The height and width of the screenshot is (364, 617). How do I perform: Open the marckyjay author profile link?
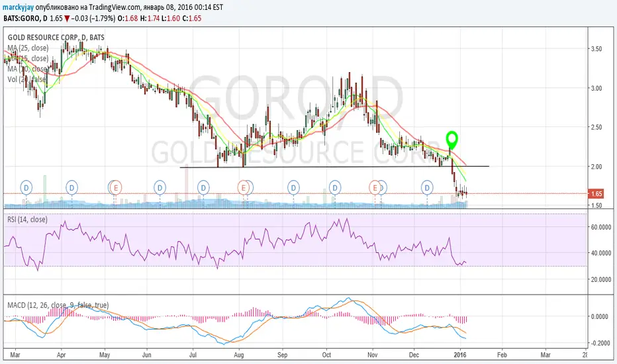tap(18, 7)
